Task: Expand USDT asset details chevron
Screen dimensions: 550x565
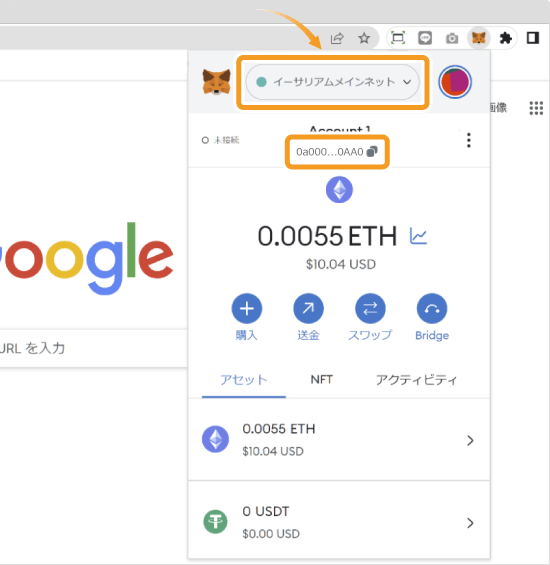Action: click(x=470, y=523)
